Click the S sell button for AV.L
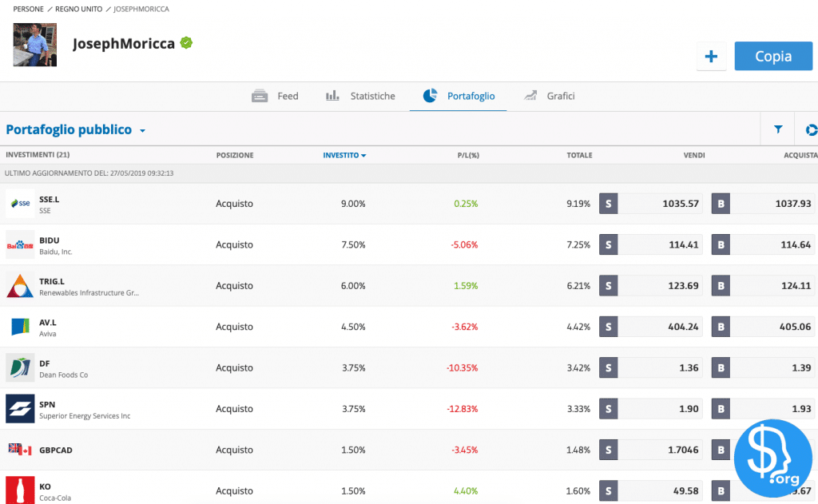818x504 pixels. coord(608,327)
